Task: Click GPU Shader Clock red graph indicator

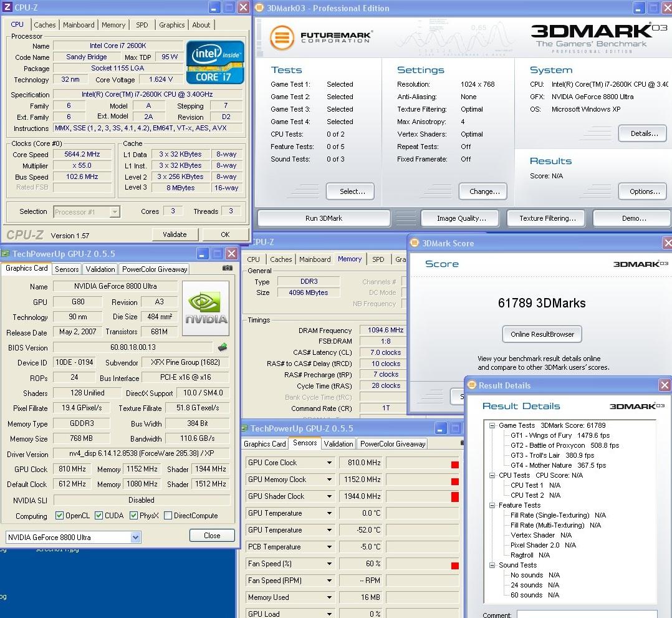Action: point(454,496)
